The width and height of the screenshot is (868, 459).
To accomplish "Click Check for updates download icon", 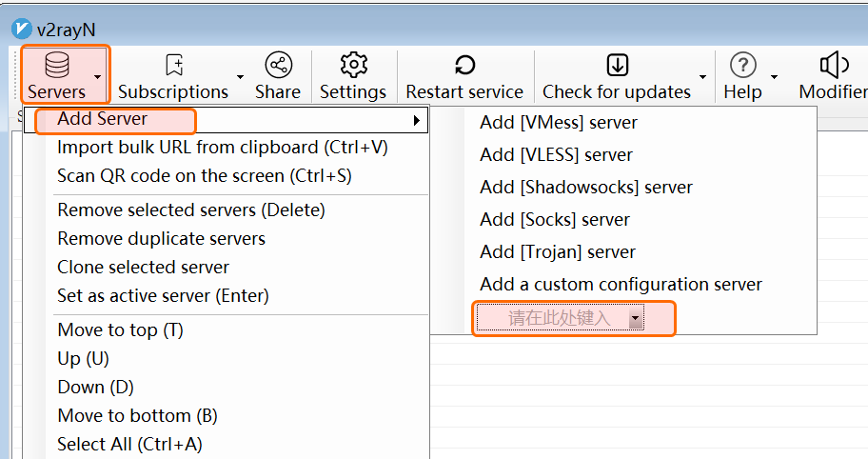I will [617, 65].
